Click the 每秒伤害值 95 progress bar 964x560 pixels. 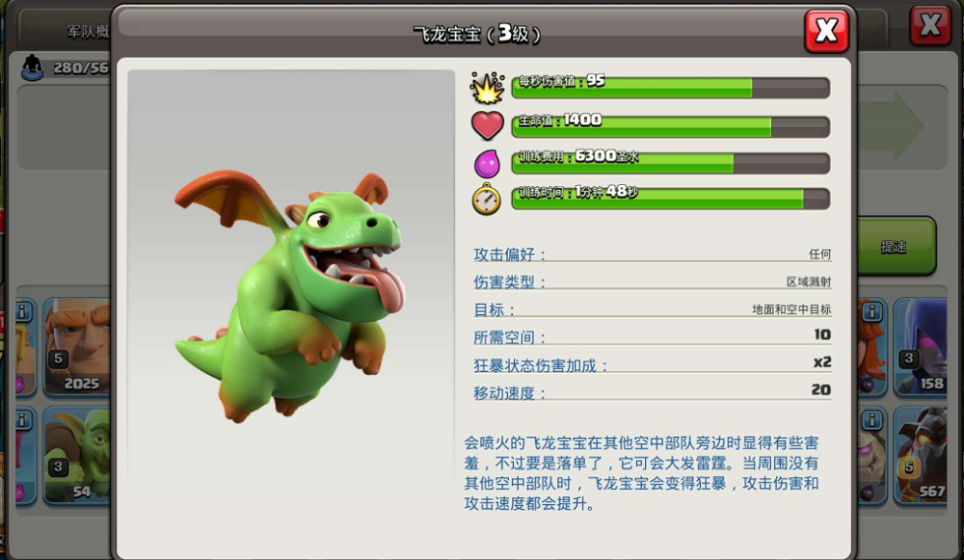tap(671, 88)
